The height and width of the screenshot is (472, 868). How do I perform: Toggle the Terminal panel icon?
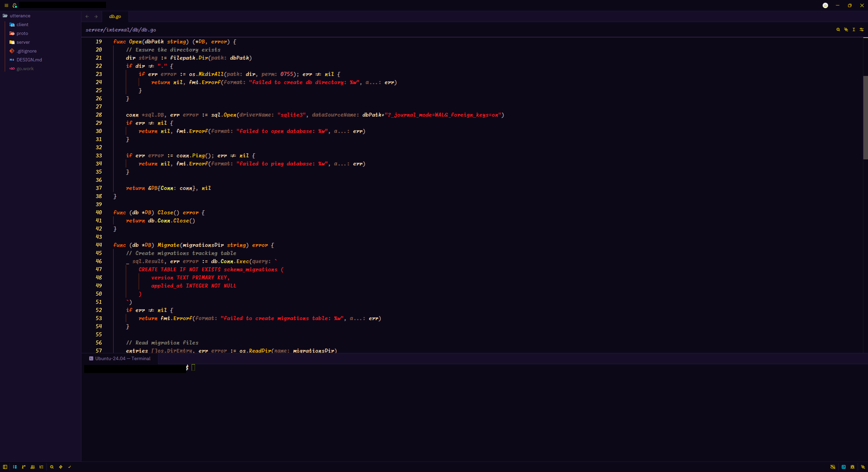pyautogui.click(x=844, y=467)
